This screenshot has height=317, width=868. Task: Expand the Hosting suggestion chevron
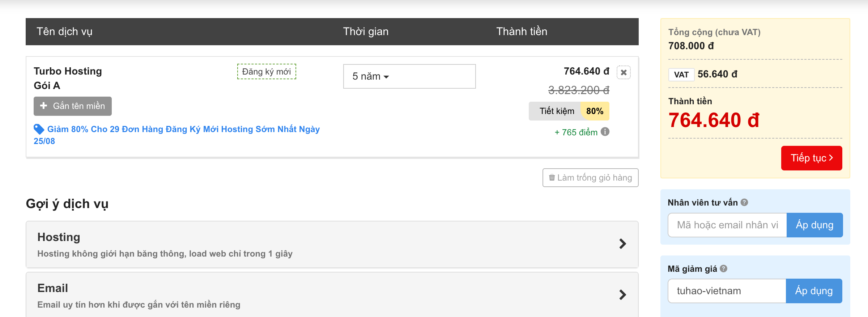pyautogui.click(x=622, y=244)
